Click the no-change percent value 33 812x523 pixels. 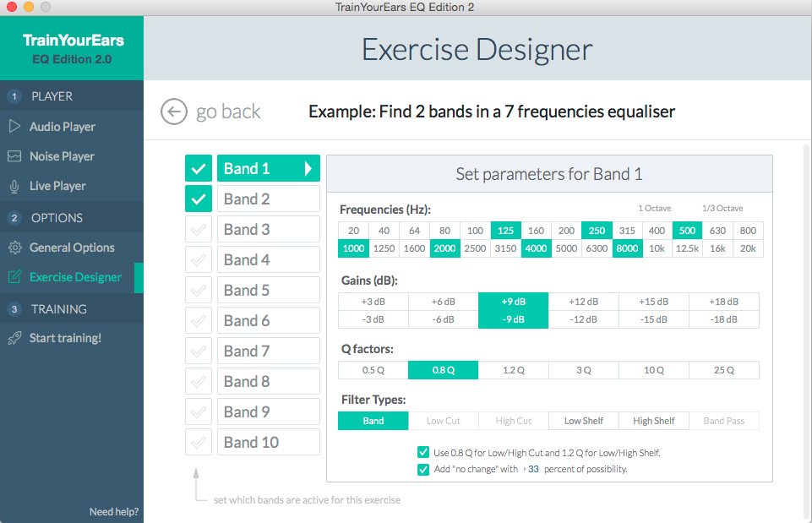[x=533, y=469]
